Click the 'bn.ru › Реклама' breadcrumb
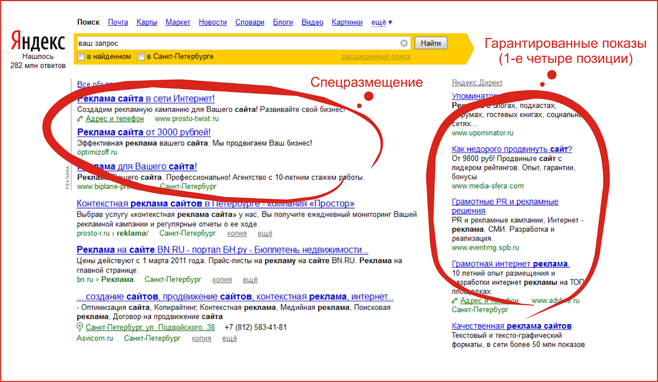 click(105, 280)
